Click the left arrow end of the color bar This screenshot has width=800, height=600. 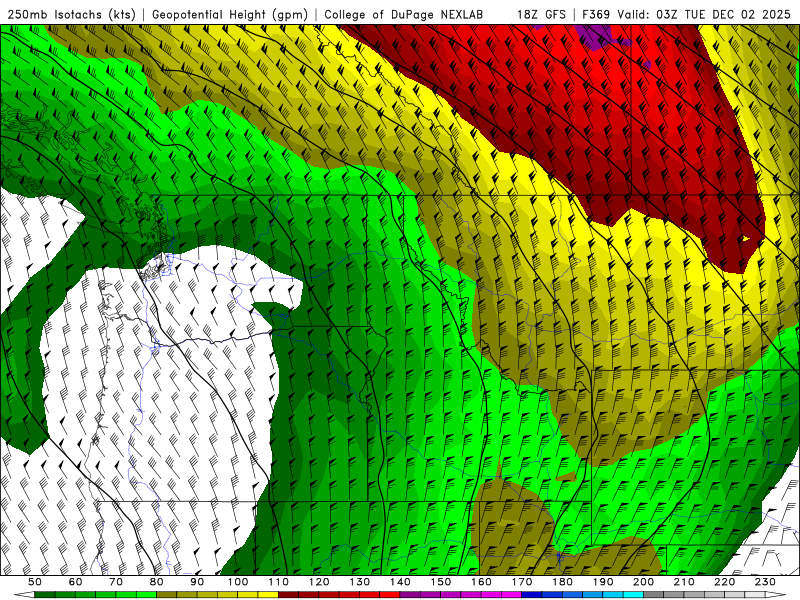(x=24, y=594)
